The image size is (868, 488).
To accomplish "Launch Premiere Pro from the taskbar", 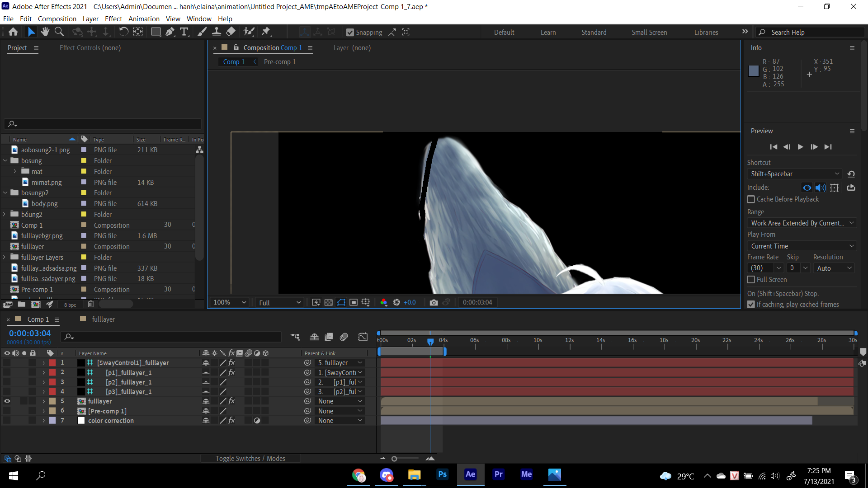I will pos(499,475).
